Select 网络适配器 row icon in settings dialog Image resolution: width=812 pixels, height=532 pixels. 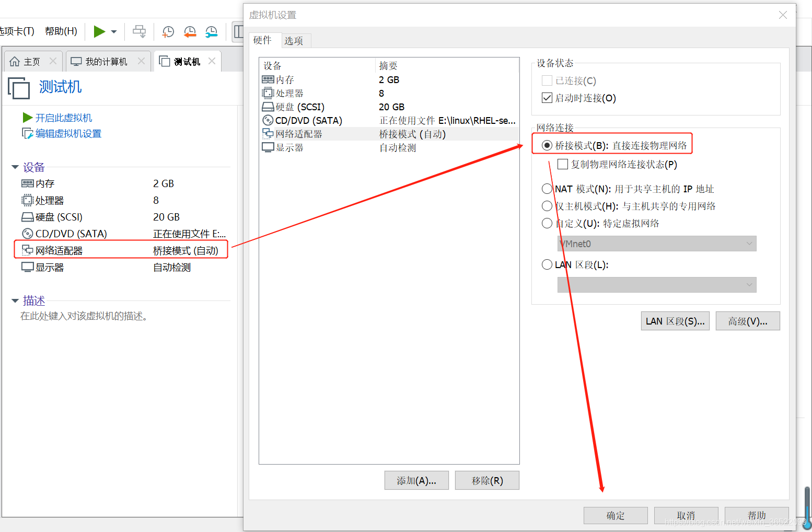pyautogui.click(x=268, y=134)
